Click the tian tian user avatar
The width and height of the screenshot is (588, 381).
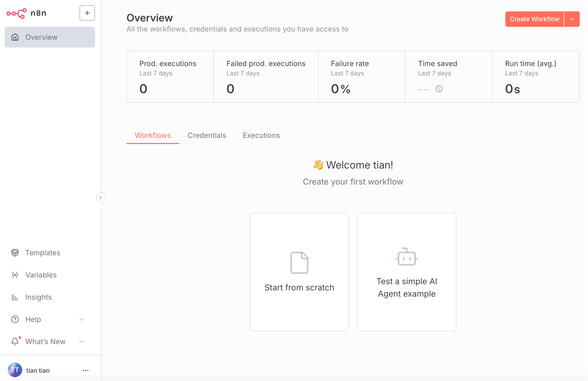click(15, 370)
